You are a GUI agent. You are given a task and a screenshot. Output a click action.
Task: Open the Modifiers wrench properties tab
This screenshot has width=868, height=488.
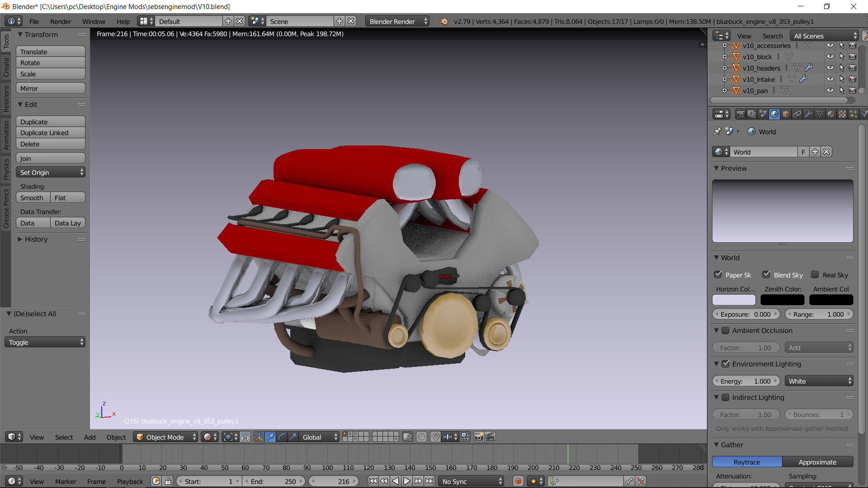coord(808,114)
